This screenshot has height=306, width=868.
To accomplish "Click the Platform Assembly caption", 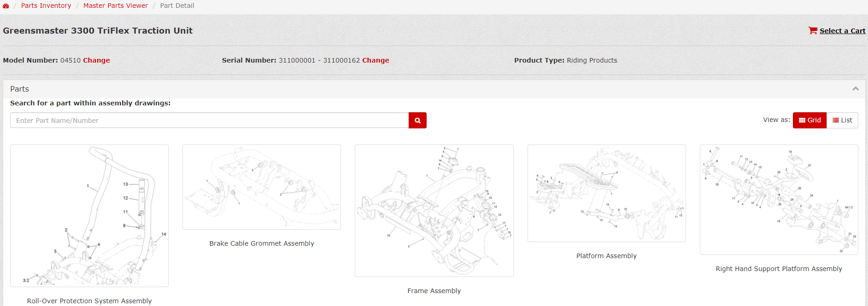I will click(606, 256).
